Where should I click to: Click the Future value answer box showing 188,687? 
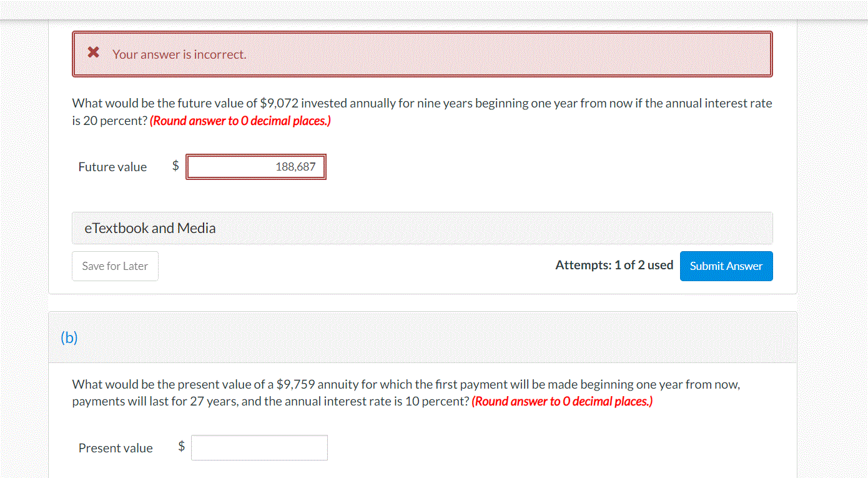255,166
